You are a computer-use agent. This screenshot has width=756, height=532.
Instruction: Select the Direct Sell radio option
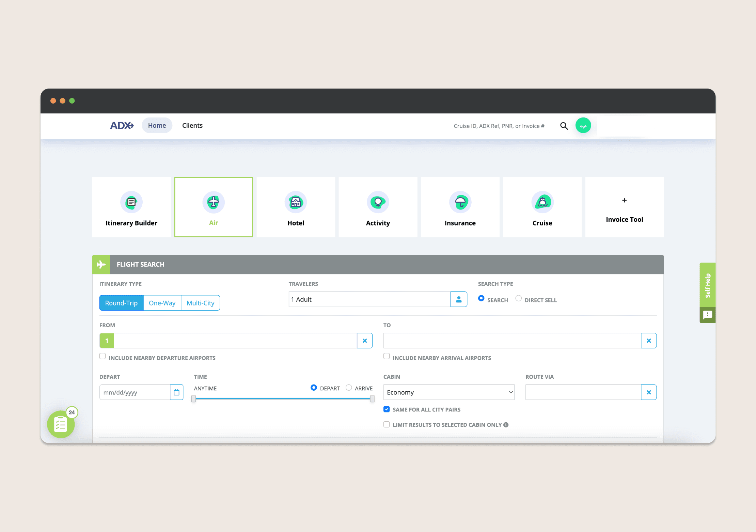[x=518, y=298]
